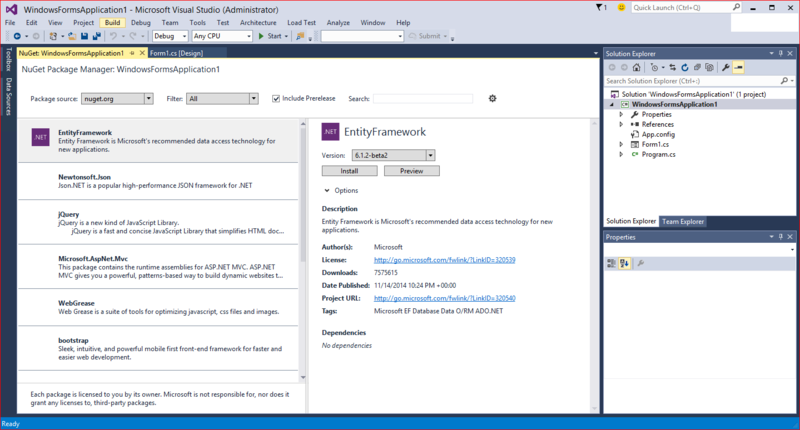
Task: Open Version 6.1.2-beta2 dropdown
Action: [431, 155]
